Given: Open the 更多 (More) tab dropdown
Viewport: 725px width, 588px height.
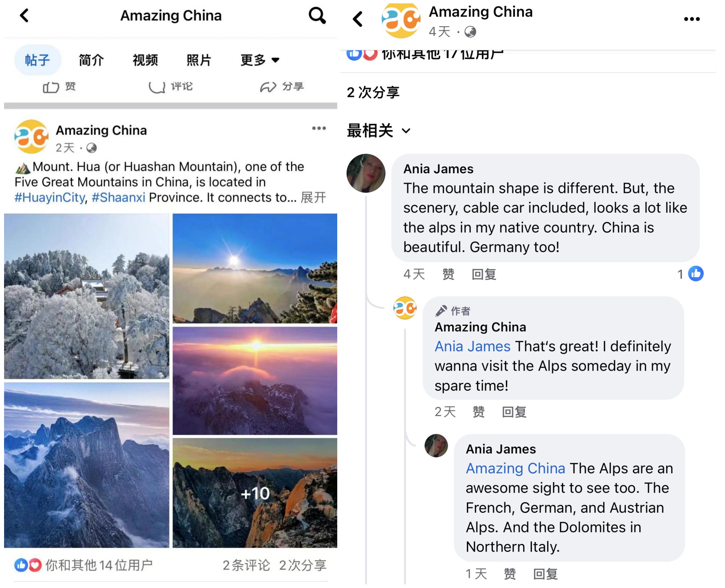Looking at the screenshot, I should pos(260,60).
